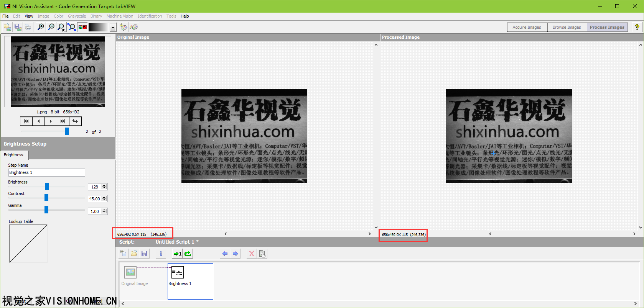Viewport: 644px width, 308px height.
Task: Open the View menu
Action: pyautogui.click(x=29, y=16)
